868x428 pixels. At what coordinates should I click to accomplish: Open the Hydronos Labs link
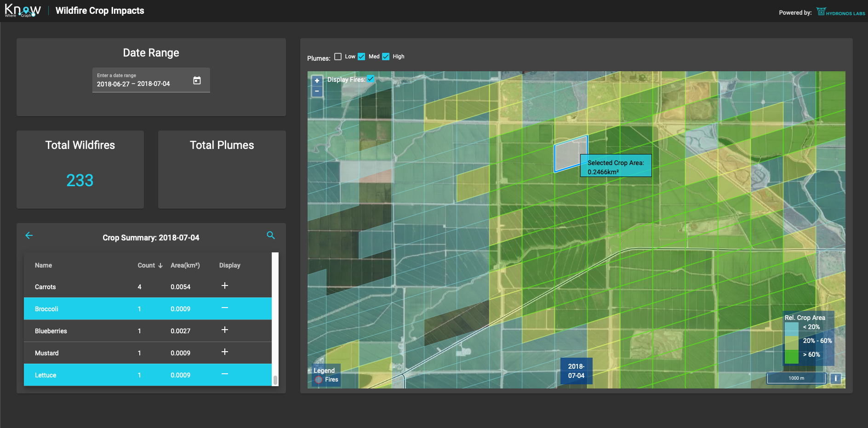click(840, 12)
